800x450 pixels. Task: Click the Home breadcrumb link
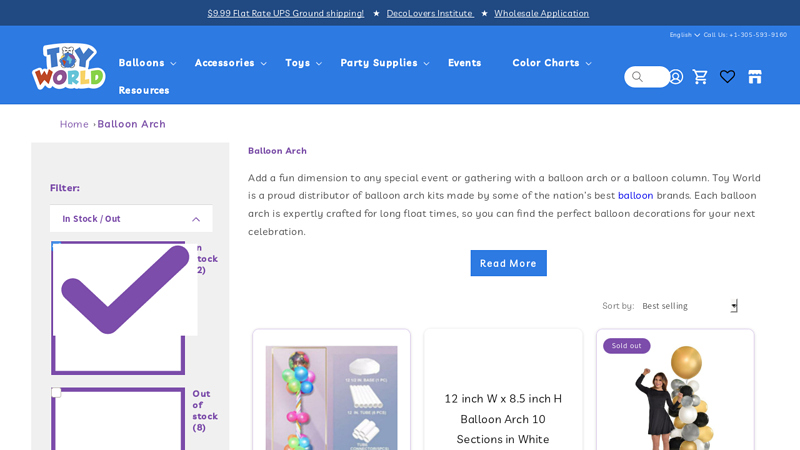[74, 124]
